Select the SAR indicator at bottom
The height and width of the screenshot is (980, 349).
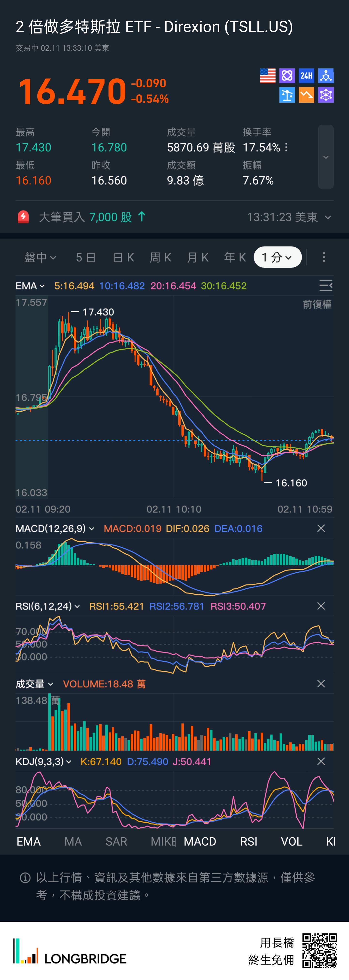pyautogui.click(x=116, y=841)
